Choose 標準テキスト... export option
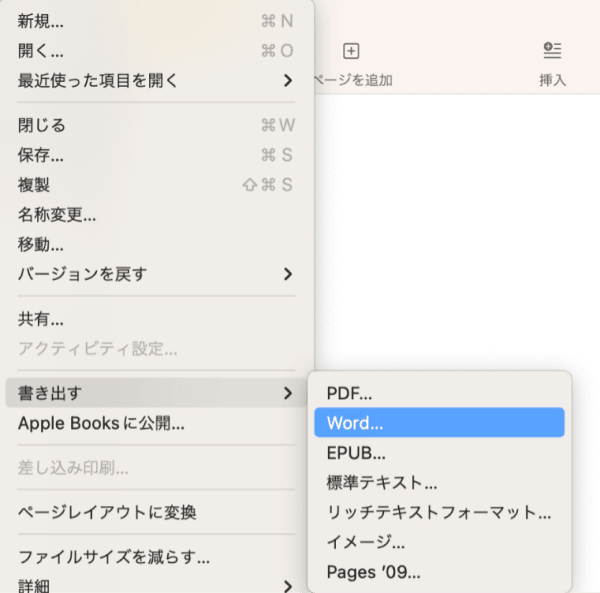Image resolution: width=600 pixels, height=593 pixels. click(439, 482)
